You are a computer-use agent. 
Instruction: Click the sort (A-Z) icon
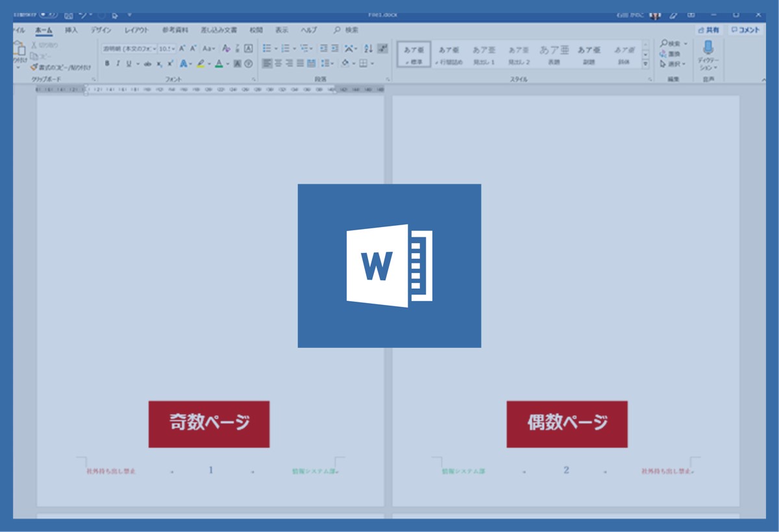coord(368,48)
